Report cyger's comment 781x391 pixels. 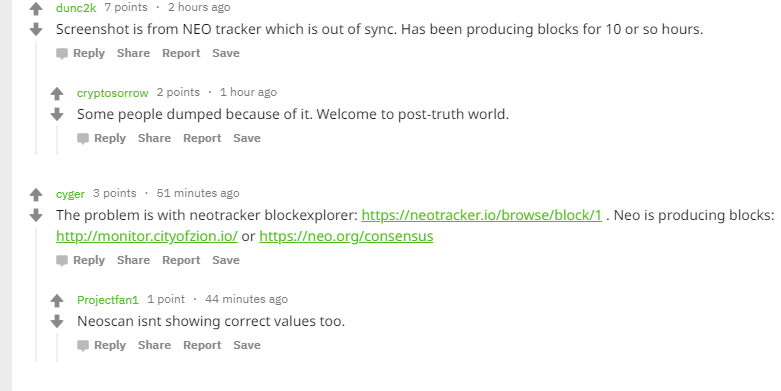tap(181, 260)
